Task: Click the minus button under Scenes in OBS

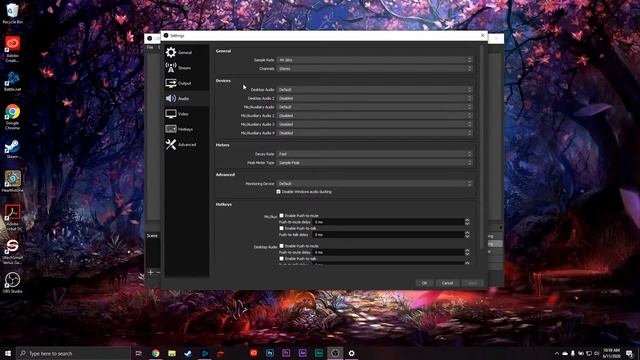Action: pos(158,272)
